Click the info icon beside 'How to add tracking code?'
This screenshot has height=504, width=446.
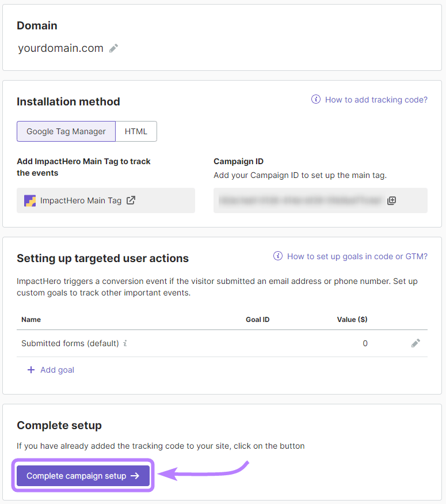point(315,99)
